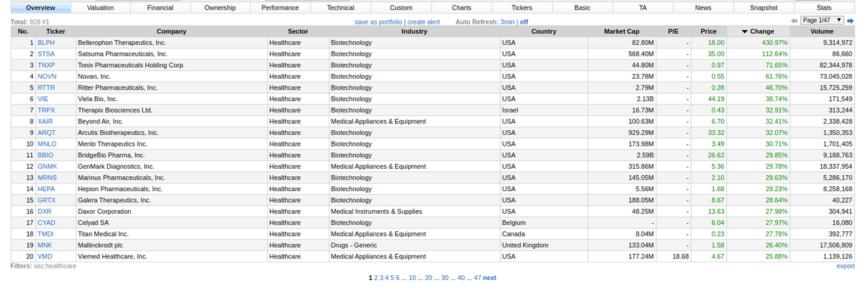This screenshot has width=868, height=303.
Task: Open the VIE ticker link
Action: [43, 99]
